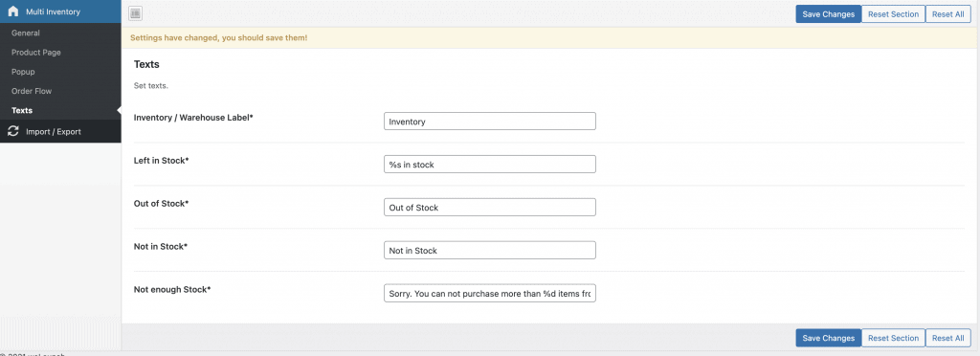This screenshot has width=980, height=356.
Task: Open the General settings section
Action: [x=26, y=33]
